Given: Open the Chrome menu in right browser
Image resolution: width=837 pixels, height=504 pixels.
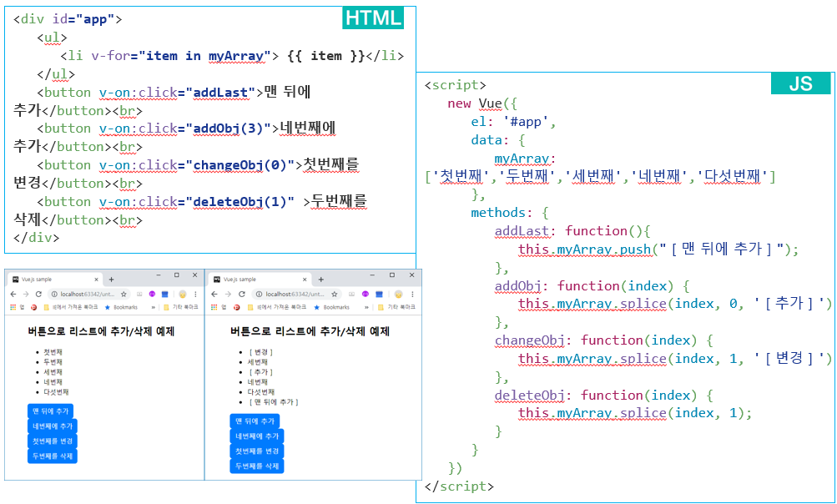Looking at the screenshot, I should pos(412,295).
